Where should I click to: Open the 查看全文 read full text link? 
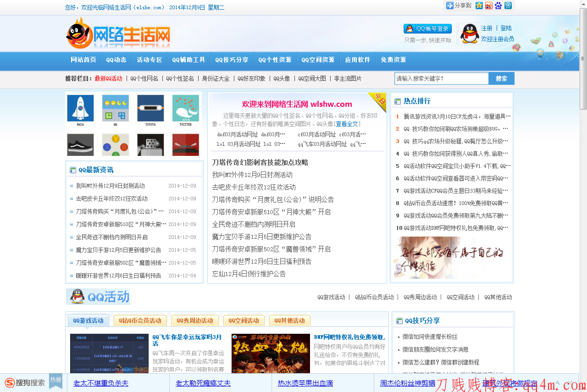347,124
